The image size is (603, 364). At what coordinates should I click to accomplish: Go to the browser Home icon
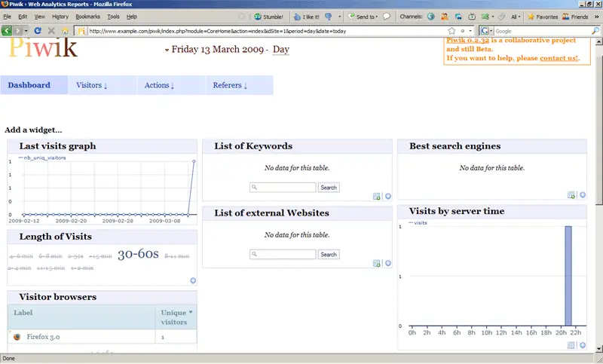tap(65, 31)
